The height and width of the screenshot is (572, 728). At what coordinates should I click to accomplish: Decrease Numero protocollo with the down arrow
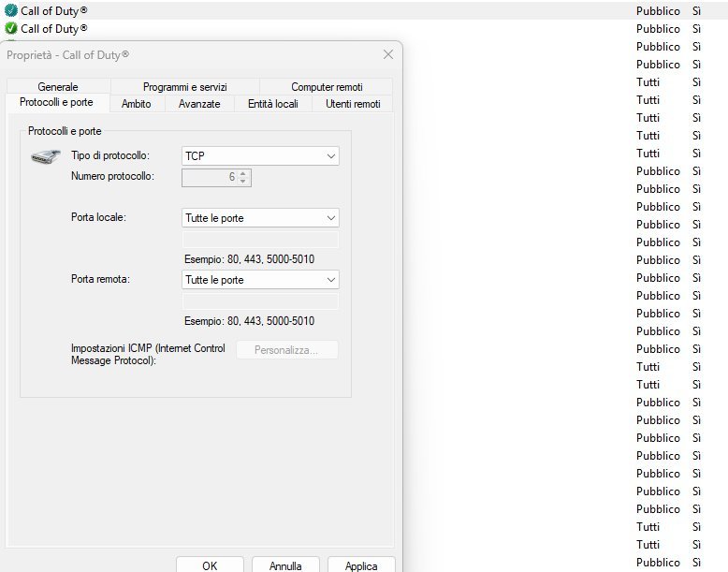click(243, 182)
